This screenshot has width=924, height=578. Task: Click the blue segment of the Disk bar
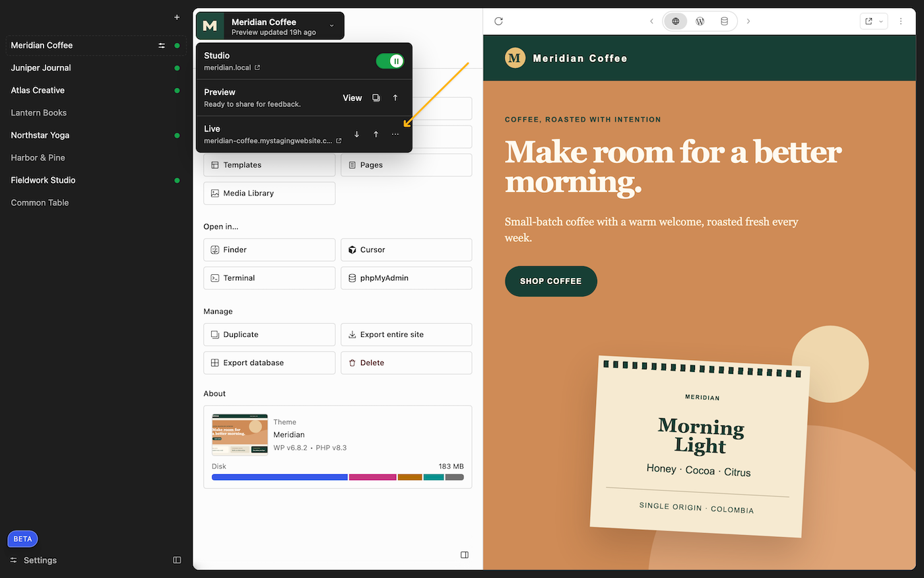point(280,477)
